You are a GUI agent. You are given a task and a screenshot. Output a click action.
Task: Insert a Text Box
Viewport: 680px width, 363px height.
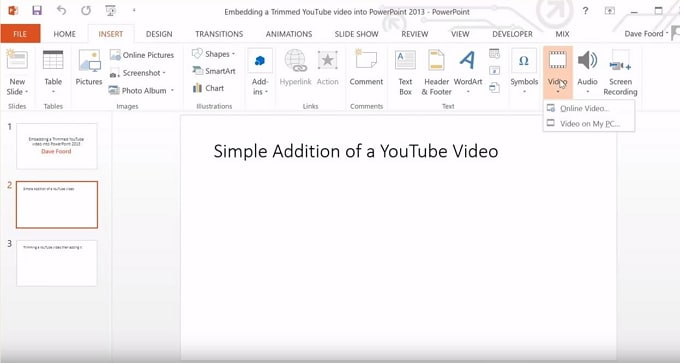(405, 72)
